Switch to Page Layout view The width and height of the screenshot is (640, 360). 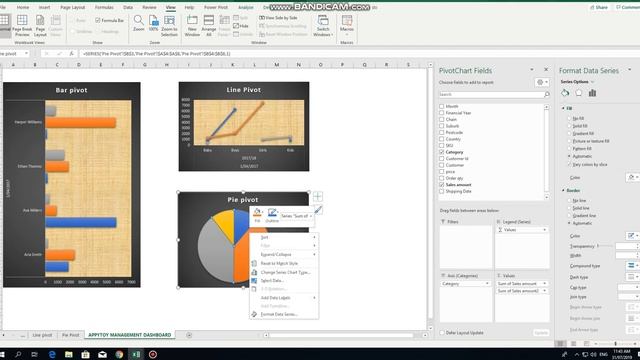(x=40, y=25)
